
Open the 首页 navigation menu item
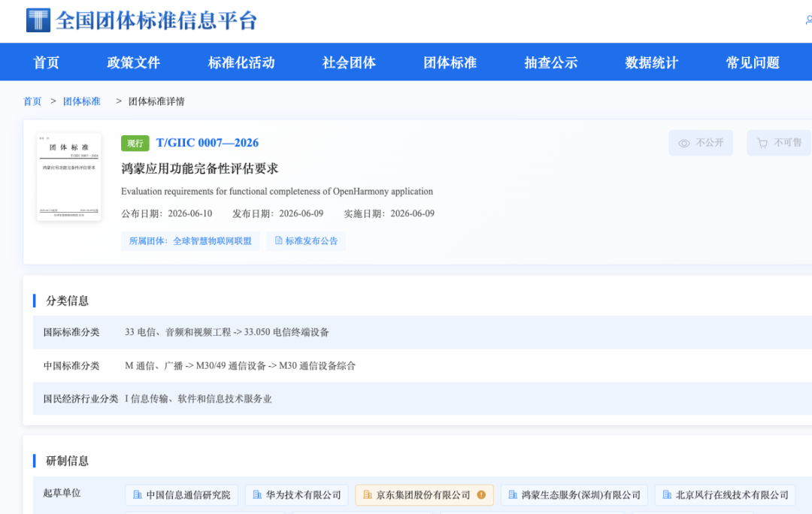[x=46, y=62]
